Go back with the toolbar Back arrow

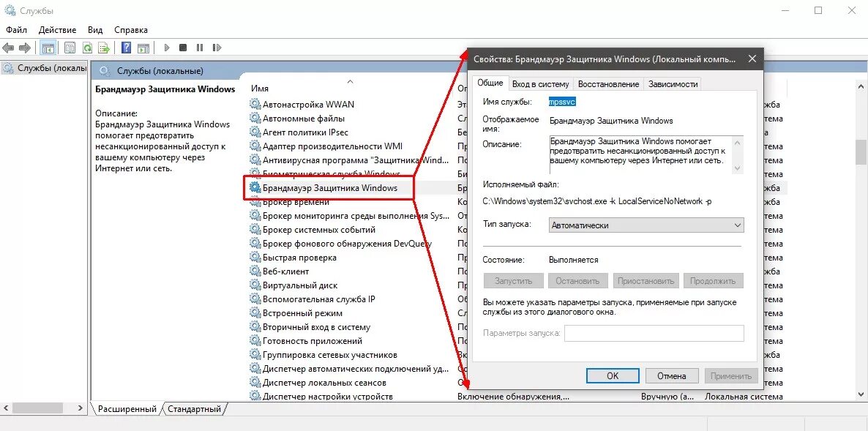pyautogui.click(x=8, y=48)
